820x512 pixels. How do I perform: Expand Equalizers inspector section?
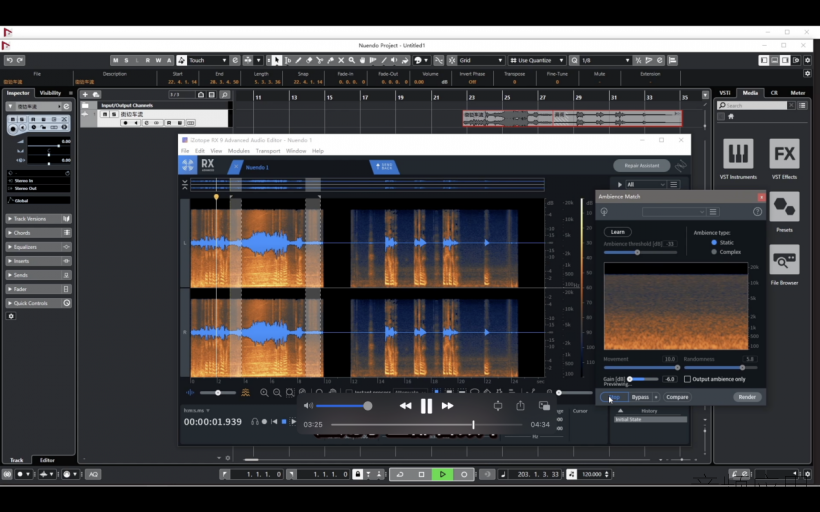pyautogui.click(x=39, y=247)
